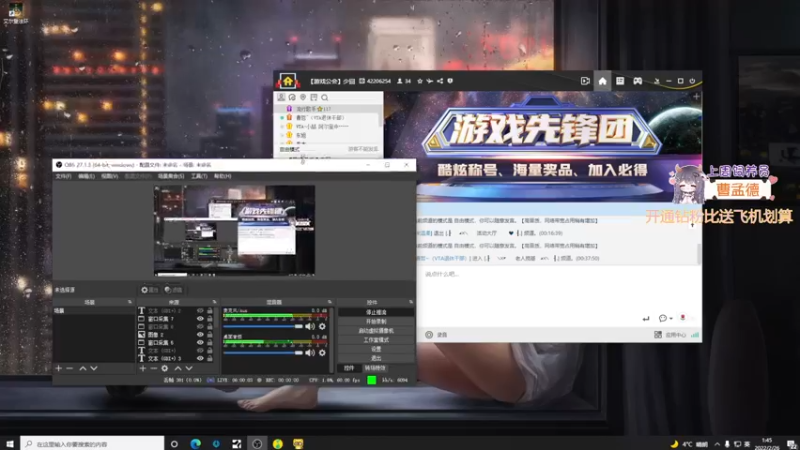Show hidden system tray icons chevron
The height and width of the screenshot is (450, 800).
[x=717, y=444]
